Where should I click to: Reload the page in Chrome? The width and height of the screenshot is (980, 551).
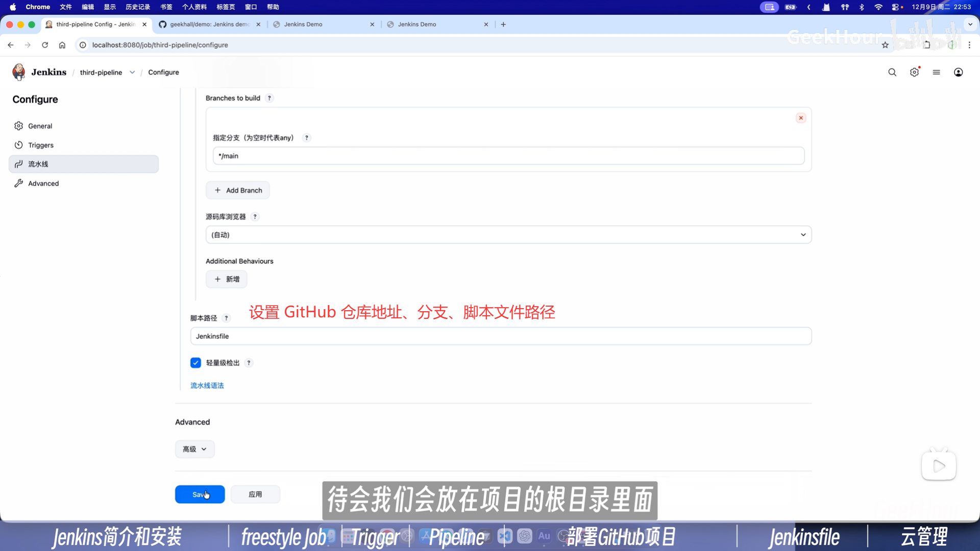tap(45, 45)
